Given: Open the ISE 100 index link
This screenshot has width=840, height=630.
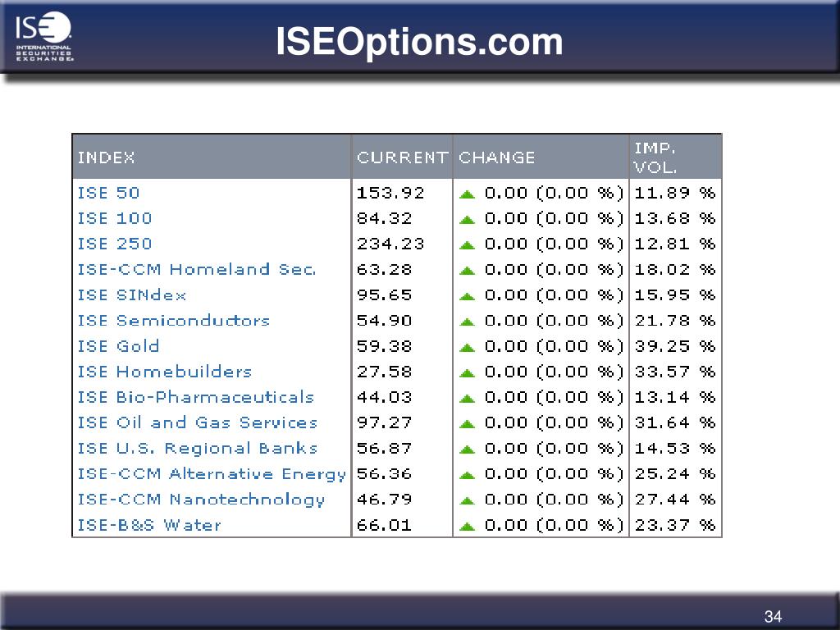Looking at the screenshot, I should pyautogui.click(x=115, y=218).
